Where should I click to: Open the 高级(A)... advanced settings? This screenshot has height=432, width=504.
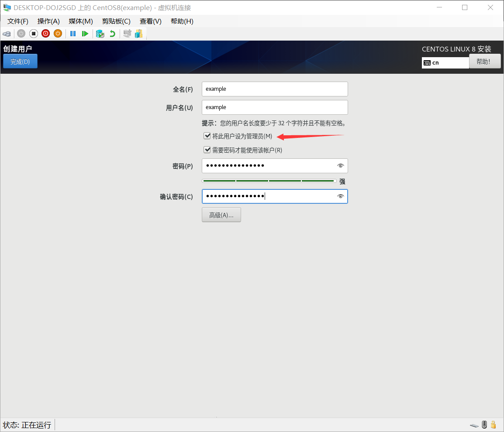coord(221,215)
